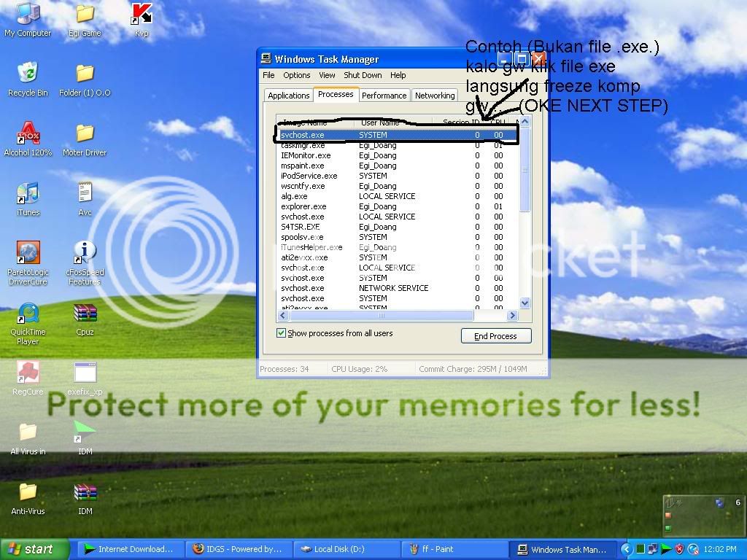Open the red Security Center shield icon
747x560 pixels.
coord(680,549)
